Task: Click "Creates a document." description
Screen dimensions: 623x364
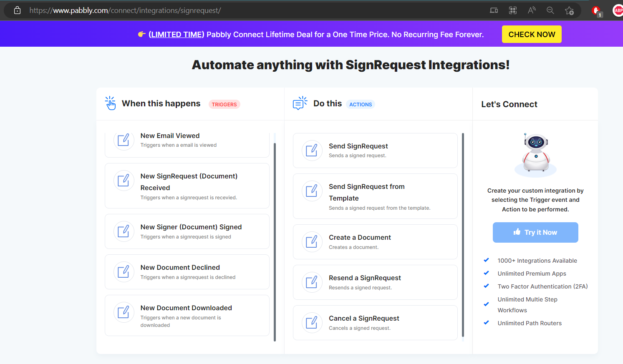Action: pos(353,247)
